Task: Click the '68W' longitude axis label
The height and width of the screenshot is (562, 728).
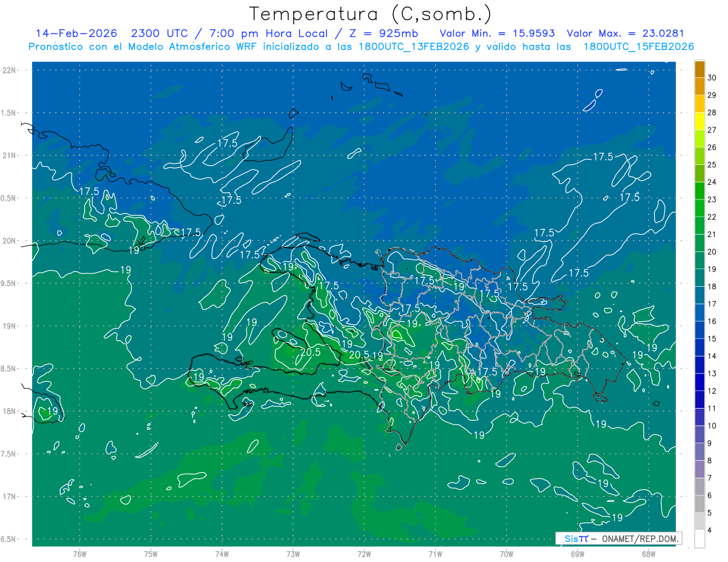Action: pos(649,554)
